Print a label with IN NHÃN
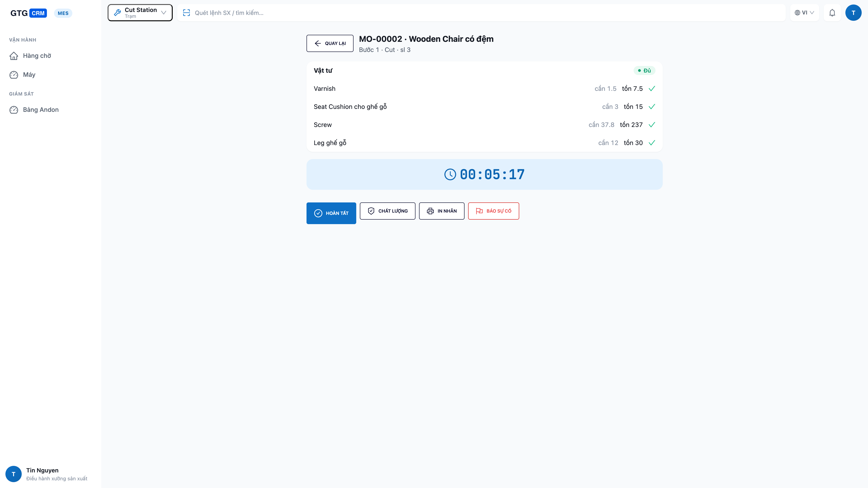Screen dimensions: 868x488 coord(441,211)
